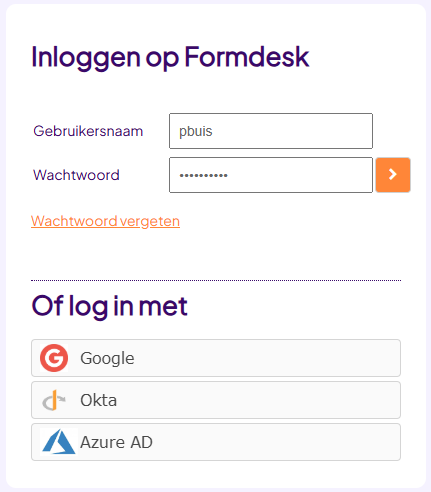Click the Azure AD text label
This screenshot has height=492, width=431.
click(x=116, y=442)
